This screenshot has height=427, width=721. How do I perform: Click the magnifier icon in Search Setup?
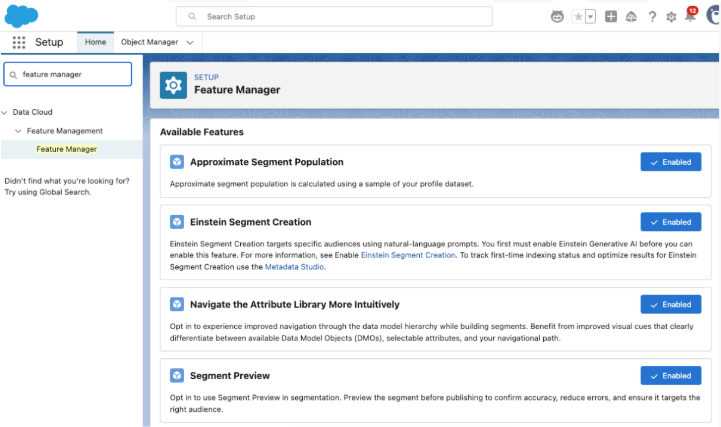tap(192, 17)
